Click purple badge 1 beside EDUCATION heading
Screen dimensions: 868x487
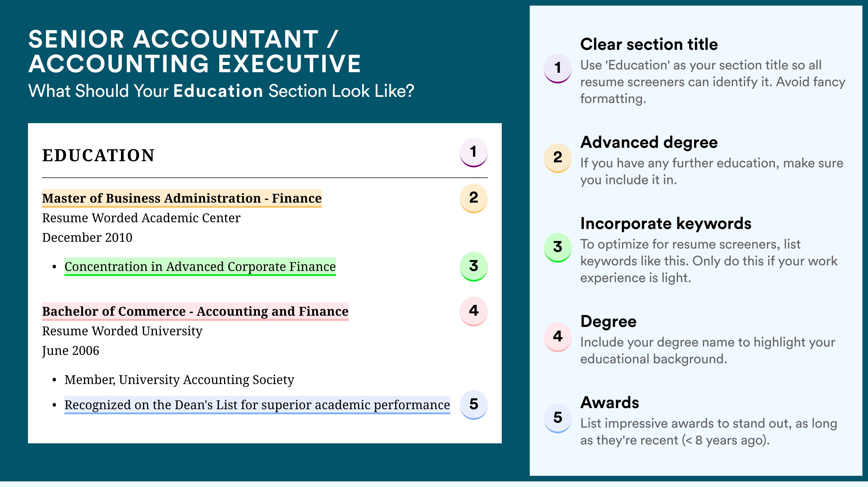(473, 153)
